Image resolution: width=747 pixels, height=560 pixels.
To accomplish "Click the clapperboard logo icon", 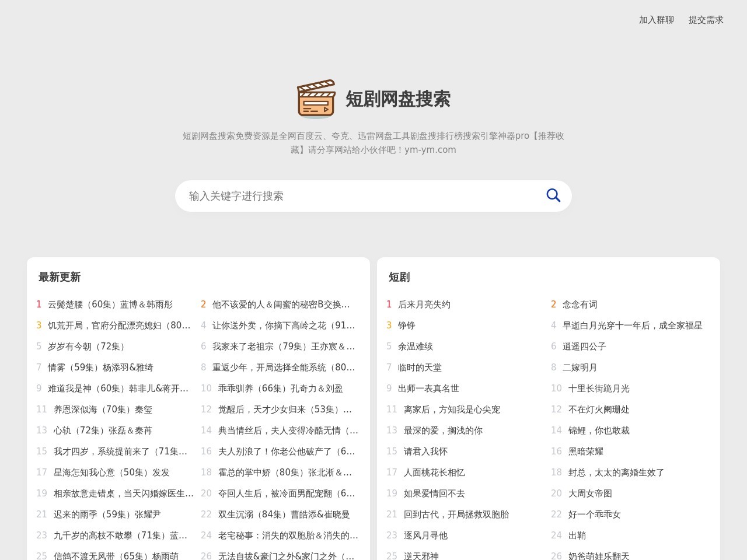I will coord(316,99).
